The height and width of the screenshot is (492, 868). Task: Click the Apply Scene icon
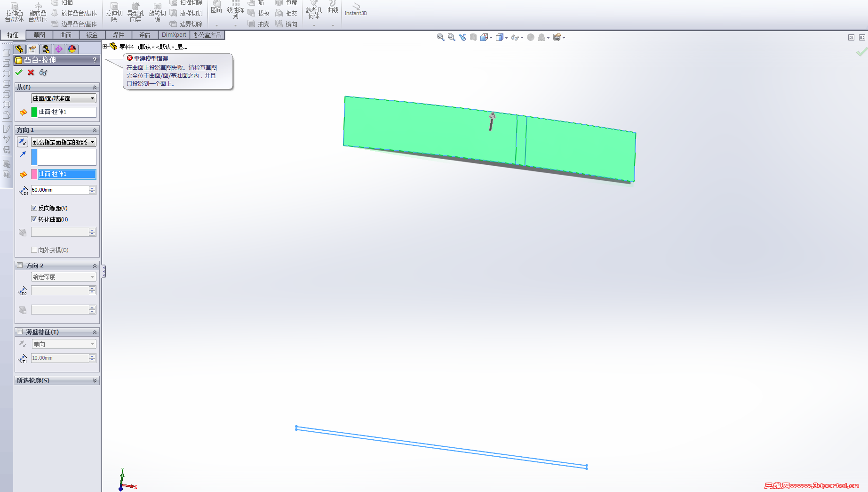coord(542,37)
